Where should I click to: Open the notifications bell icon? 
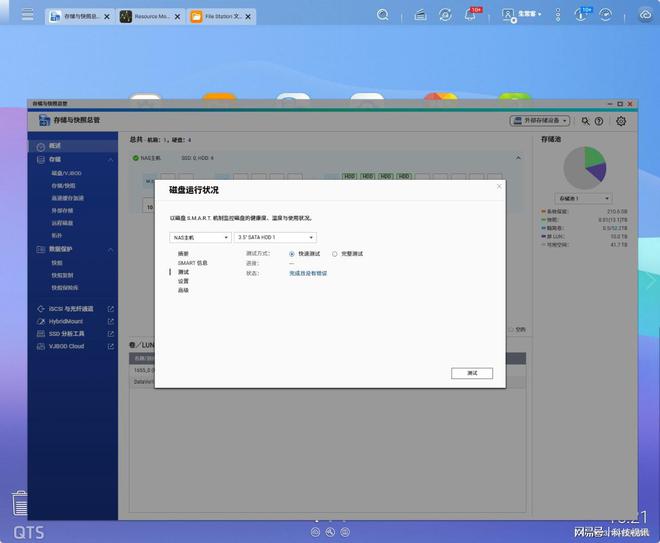[x=471, y=15]
